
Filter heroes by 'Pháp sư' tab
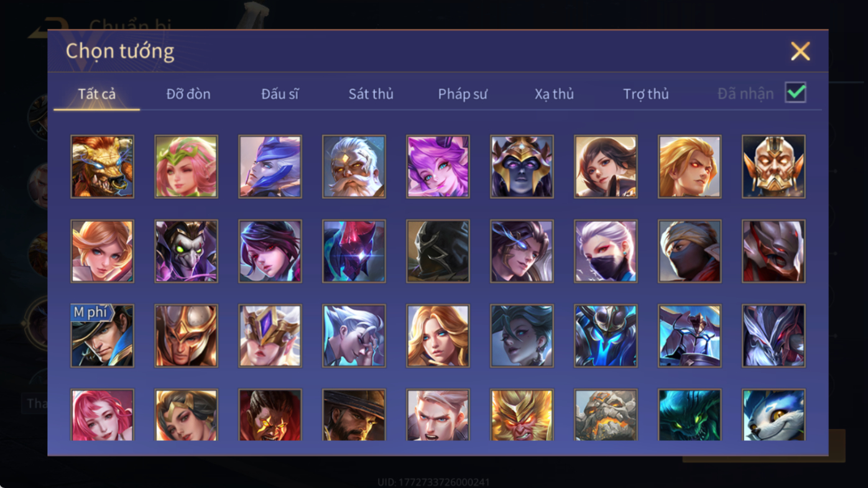coord(463,94)
